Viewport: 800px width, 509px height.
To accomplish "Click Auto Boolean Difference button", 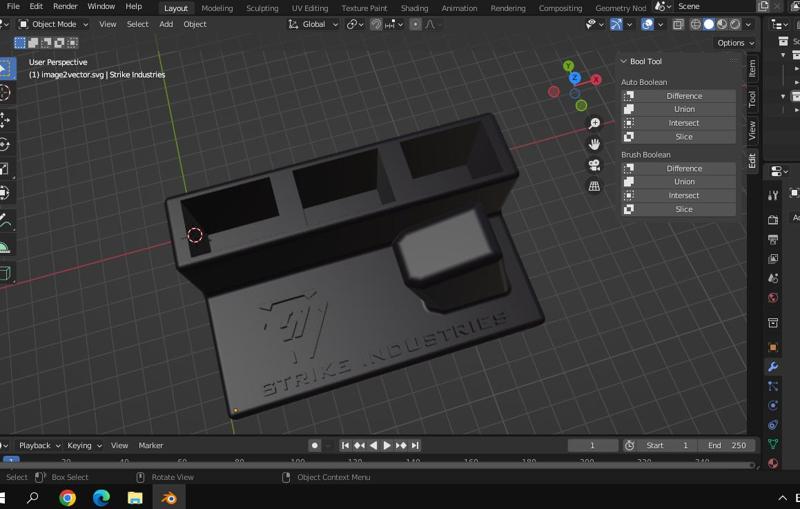I will point(683,96).
